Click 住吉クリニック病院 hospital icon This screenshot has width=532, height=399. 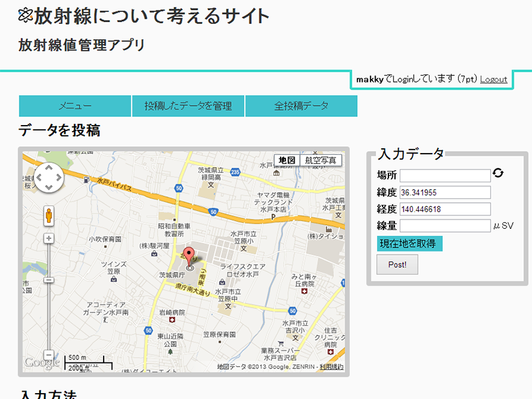click(331, 352)
